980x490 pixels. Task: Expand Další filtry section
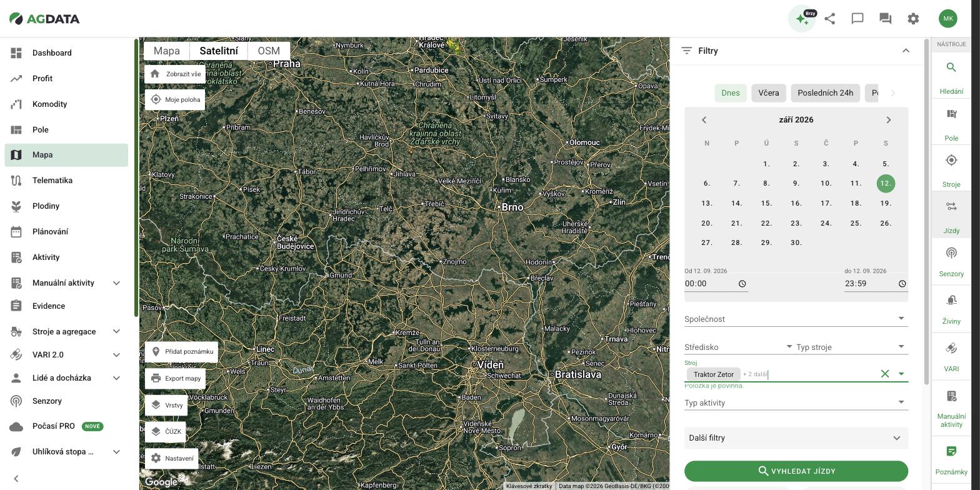click(x=796, y=438)
